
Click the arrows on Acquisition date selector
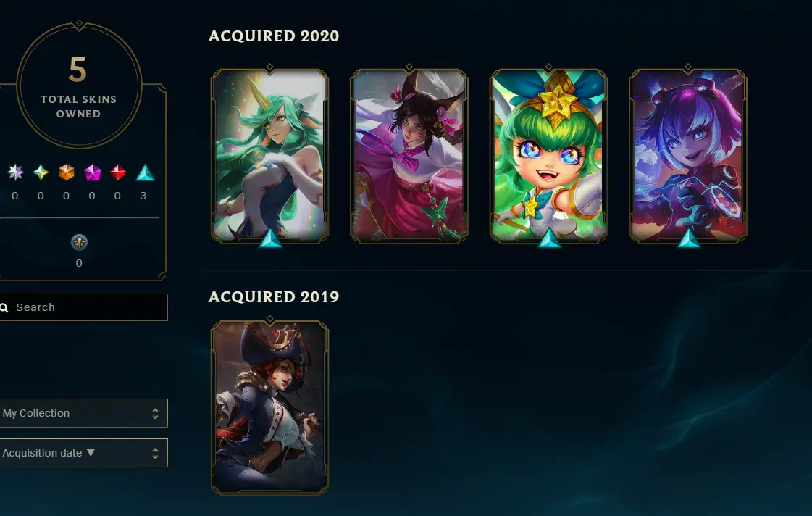155,454
